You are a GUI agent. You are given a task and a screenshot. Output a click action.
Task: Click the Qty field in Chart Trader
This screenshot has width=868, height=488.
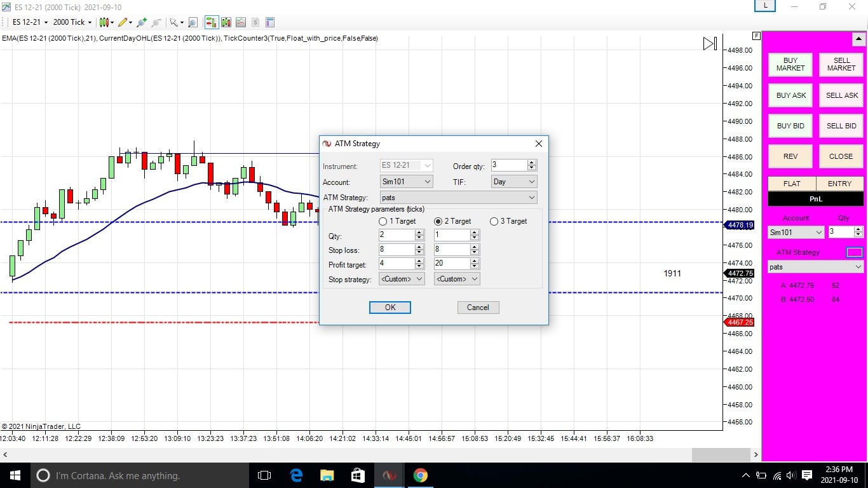click(x=841, y=233)
